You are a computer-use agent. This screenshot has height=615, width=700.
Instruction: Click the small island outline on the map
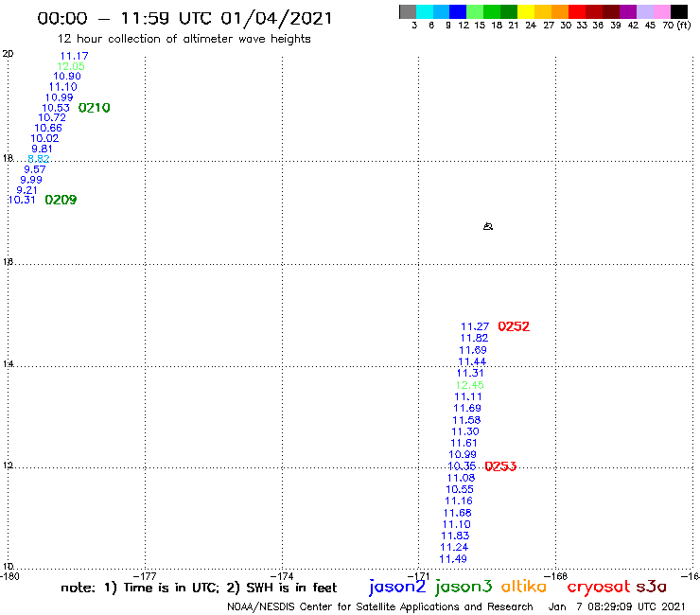[488, 226]
